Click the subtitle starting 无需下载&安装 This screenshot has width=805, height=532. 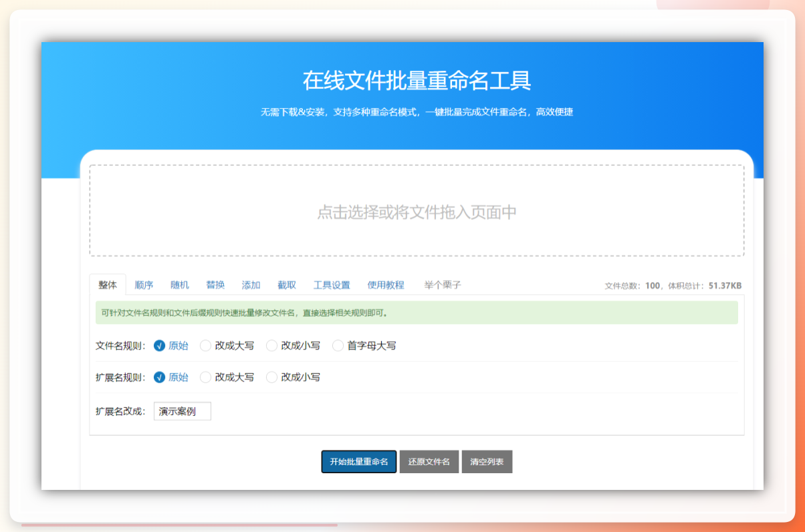[417, 112]
